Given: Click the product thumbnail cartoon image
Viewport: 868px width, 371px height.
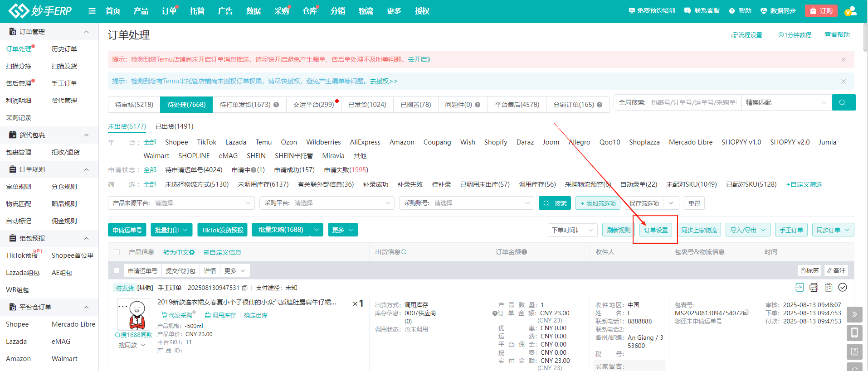Looking at the screenshot, I should 134,314.
